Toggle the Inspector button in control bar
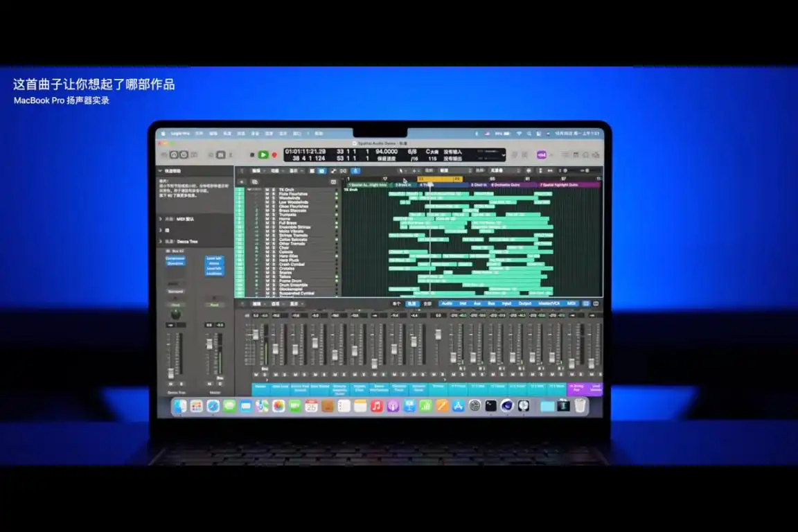This screenshot has width=798, height=532. [x=174, y=154]
